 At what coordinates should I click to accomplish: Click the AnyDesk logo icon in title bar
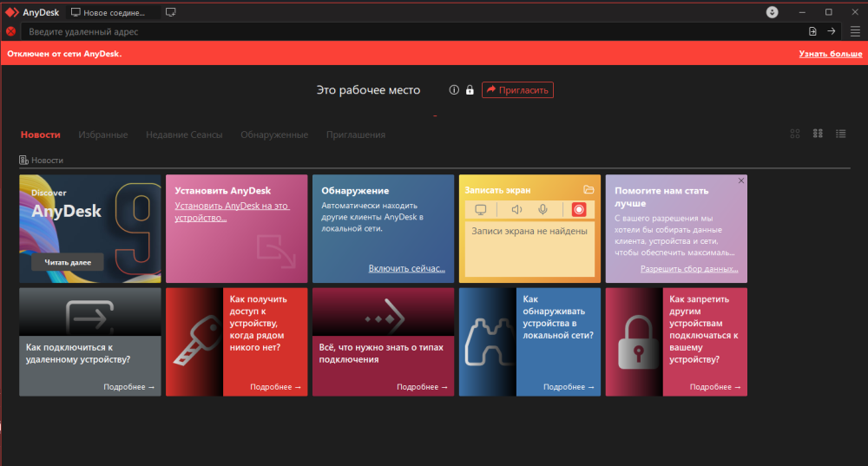12,12
